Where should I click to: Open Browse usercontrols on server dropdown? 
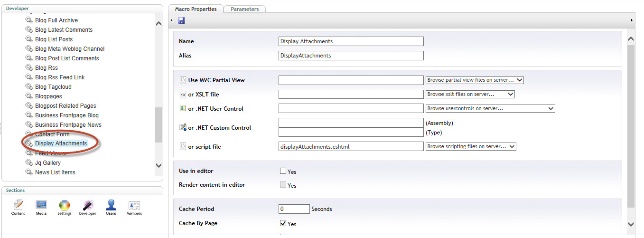pyautogui.click(x=490, y=108)
